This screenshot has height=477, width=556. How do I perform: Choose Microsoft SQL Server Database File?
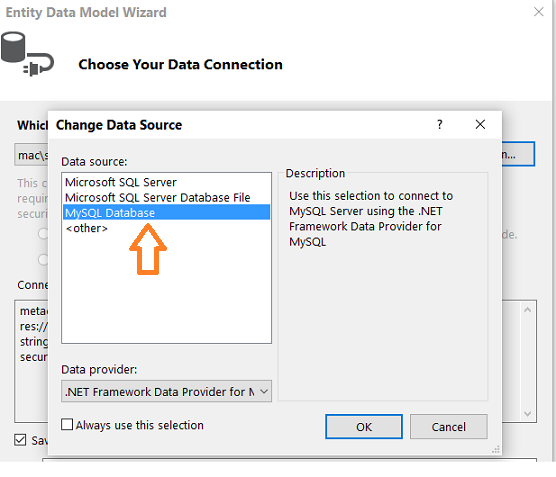pos(166,197)
